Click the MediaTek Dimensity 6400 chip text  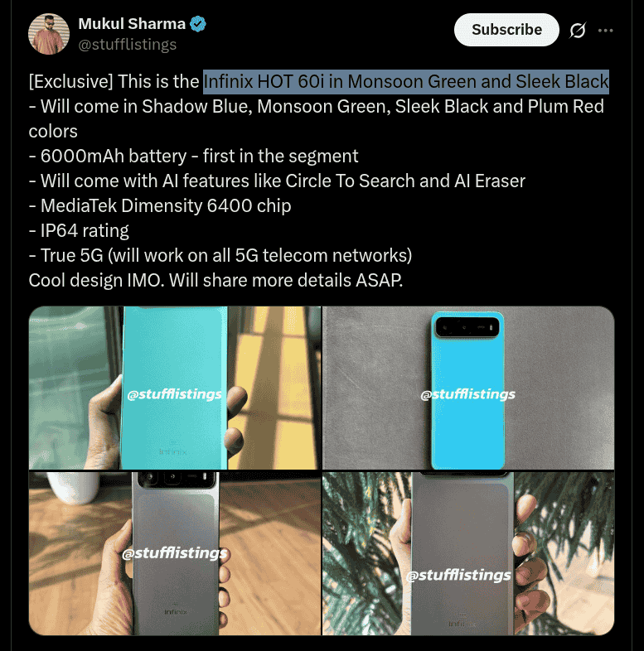click(160, 206)
